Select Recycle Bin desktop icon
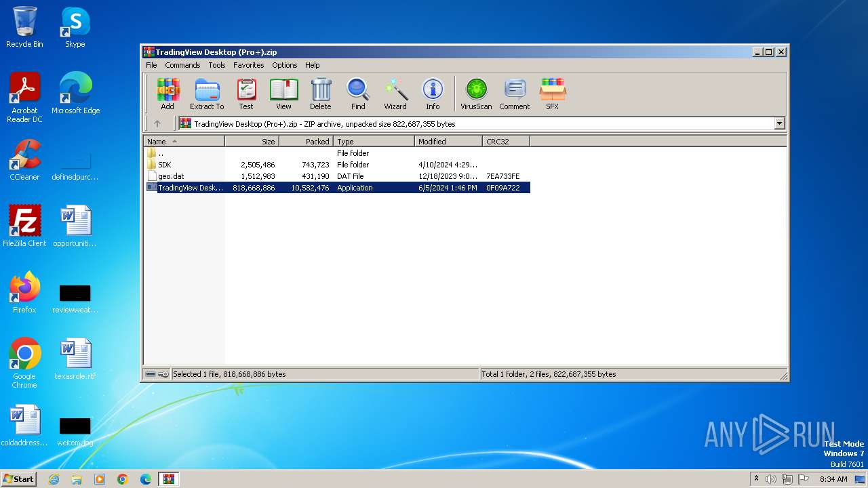 24,27
